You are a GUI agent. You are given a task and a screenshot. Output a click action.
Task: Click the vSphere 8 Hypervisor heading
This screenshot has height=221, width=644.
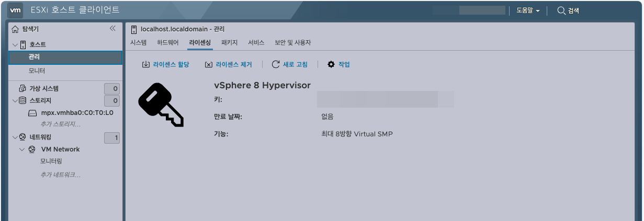pyautogui.click(x=263, y=85)
